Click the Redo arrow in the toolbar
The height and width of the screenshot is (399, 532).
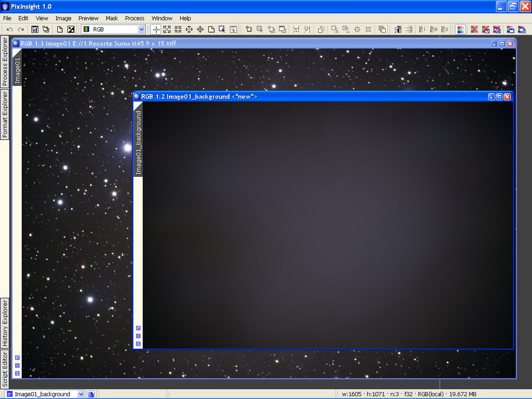point(21,30)
